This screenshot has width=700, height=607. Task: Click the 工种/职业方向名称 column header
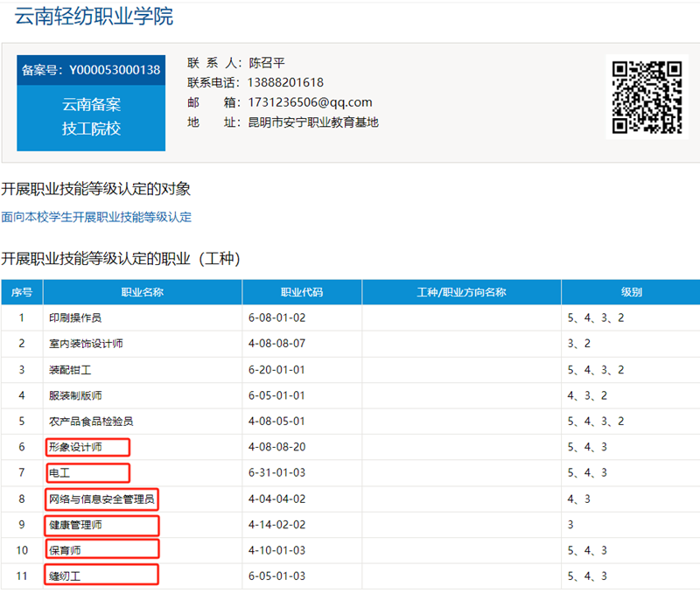pyautogui.click(x=461, y=292)
